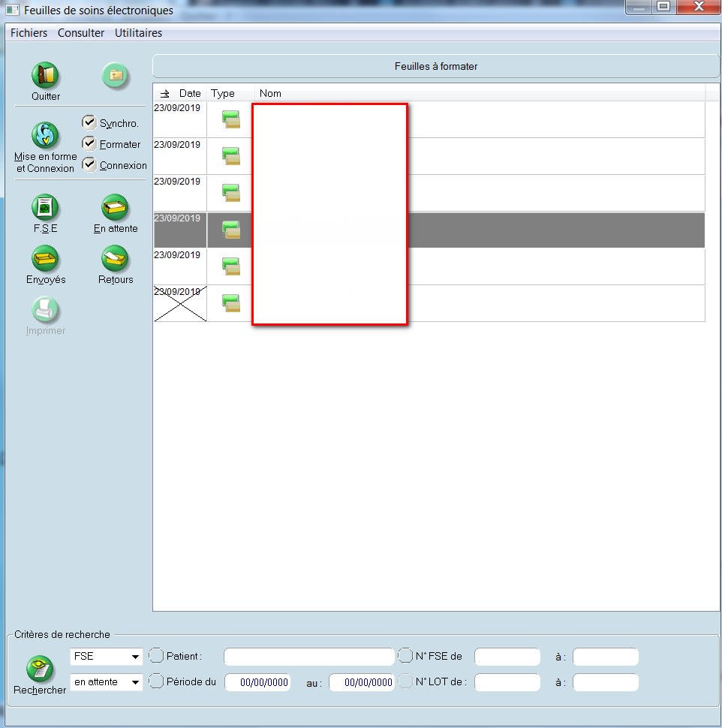Click the Rechercher search icon

click(39, 669)
